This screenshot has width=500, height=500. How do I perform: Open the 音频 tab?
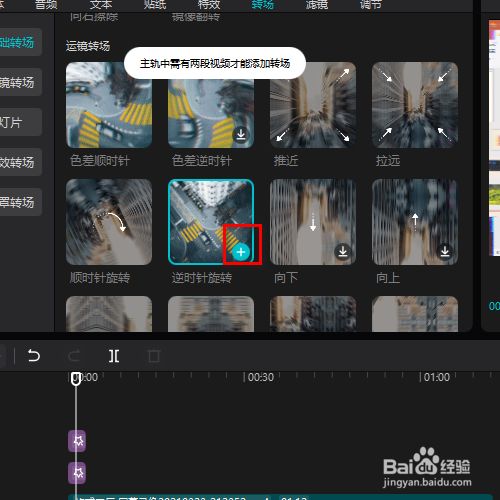coord(46,5)
